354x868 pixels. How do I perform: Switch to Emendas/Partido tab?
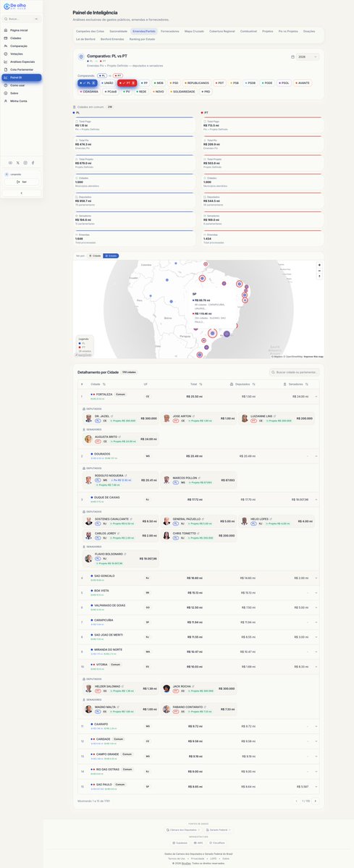coord(144,32)
